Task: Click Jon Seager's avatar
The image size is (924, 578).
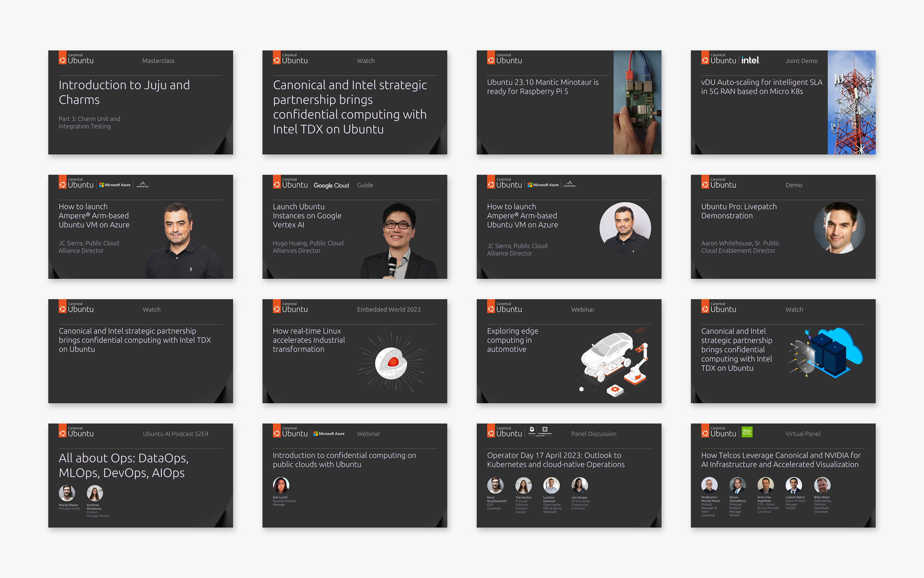Action: [x=580, y=485]
